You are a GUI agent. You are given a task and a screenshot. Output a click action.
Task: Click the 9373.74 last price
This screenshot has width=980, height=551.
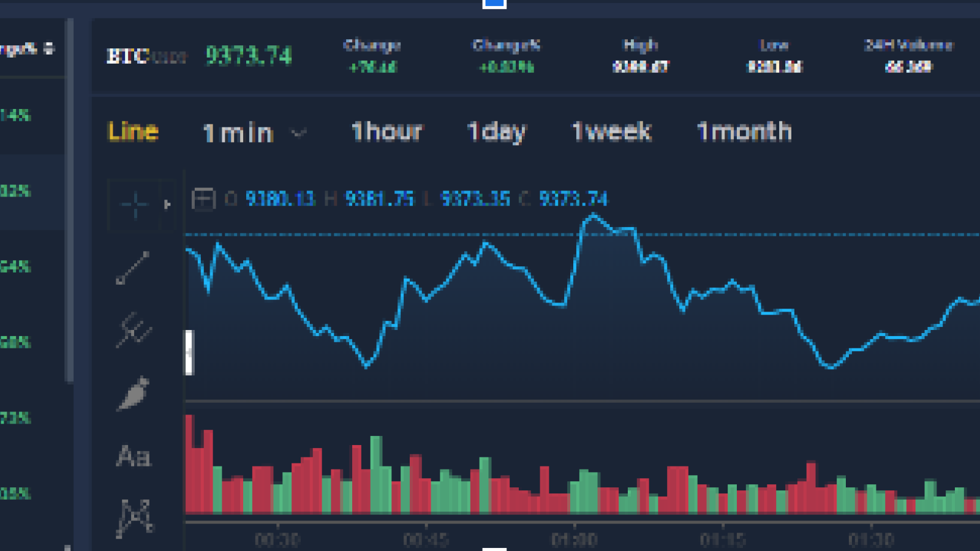click(x=249, y=56)
